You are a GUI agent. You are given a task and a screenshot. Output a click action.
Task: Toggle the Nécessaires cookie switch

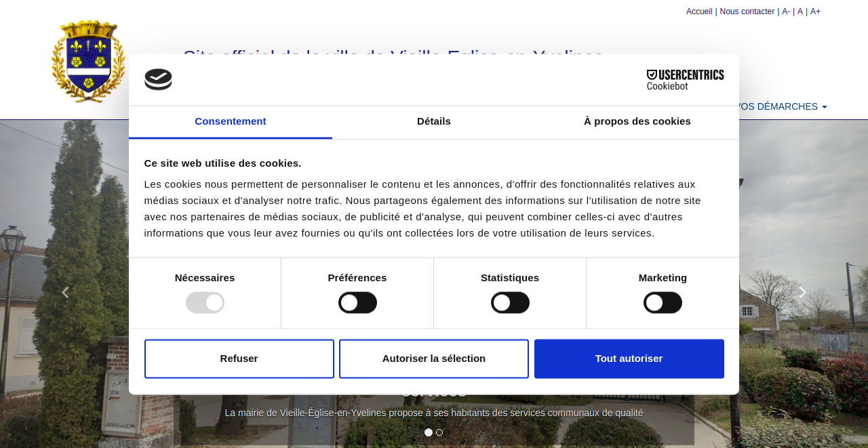coord(205,302)
